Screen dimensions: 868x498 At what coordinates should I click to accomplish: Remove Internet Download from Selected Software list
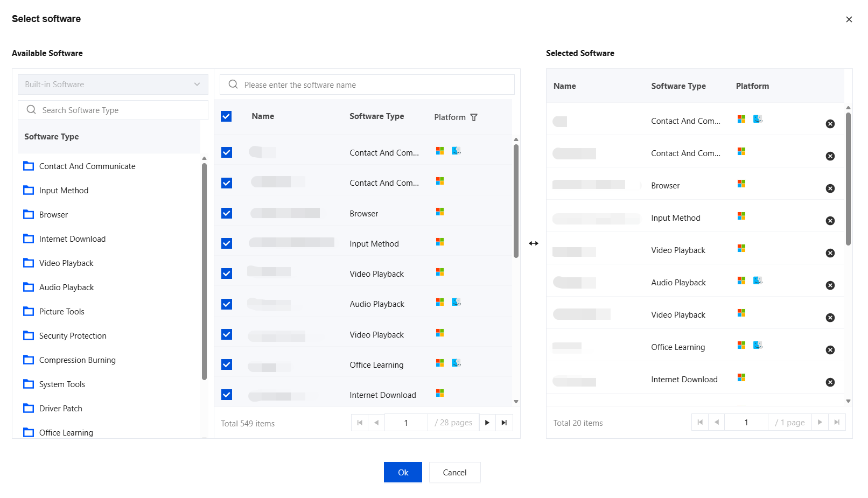830,382
